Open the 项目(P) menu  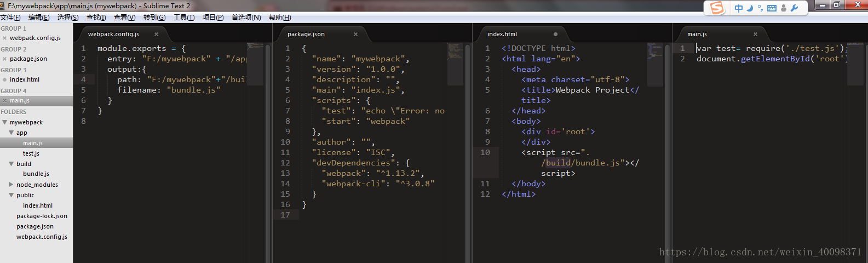pos(213,18)
